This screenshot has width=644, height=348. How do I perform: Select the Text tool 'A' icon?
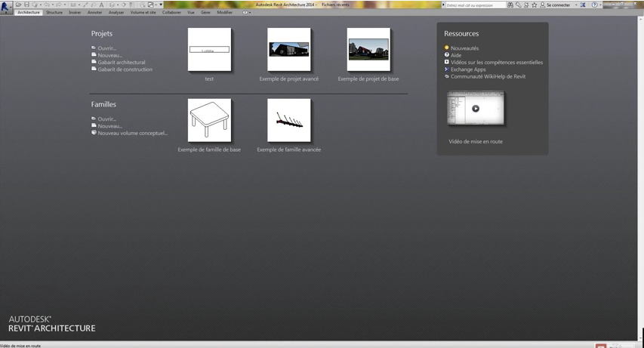tap(102, 5)
